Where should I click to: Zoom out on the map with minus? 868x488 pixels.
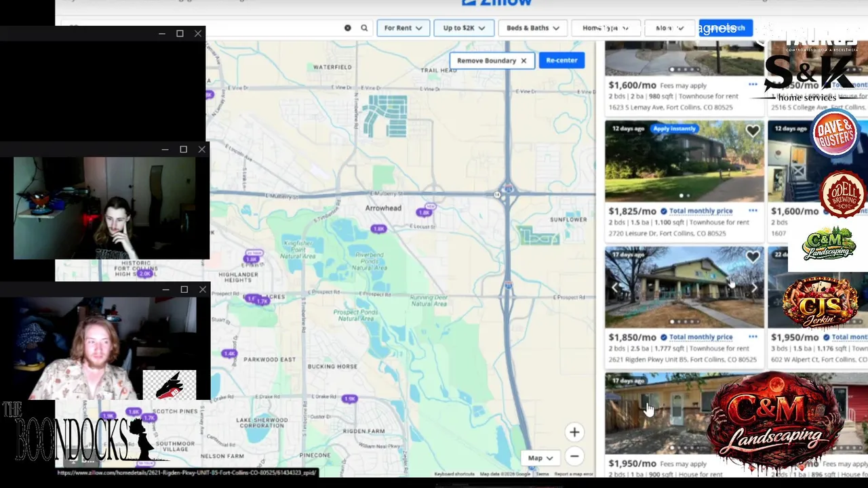point(574,456)
